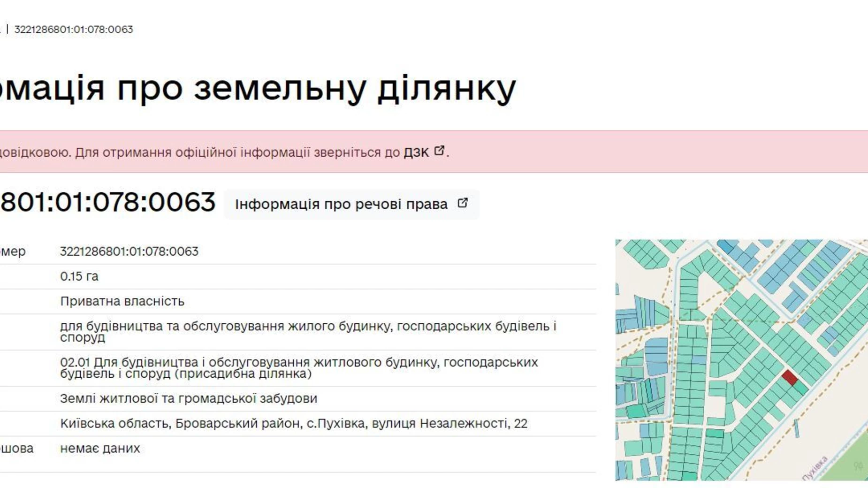Image resolution: width=868 pixels, height=488 pixels.
Task: Select Землі житлової та громадської забудови value
Action: [189, 398]
